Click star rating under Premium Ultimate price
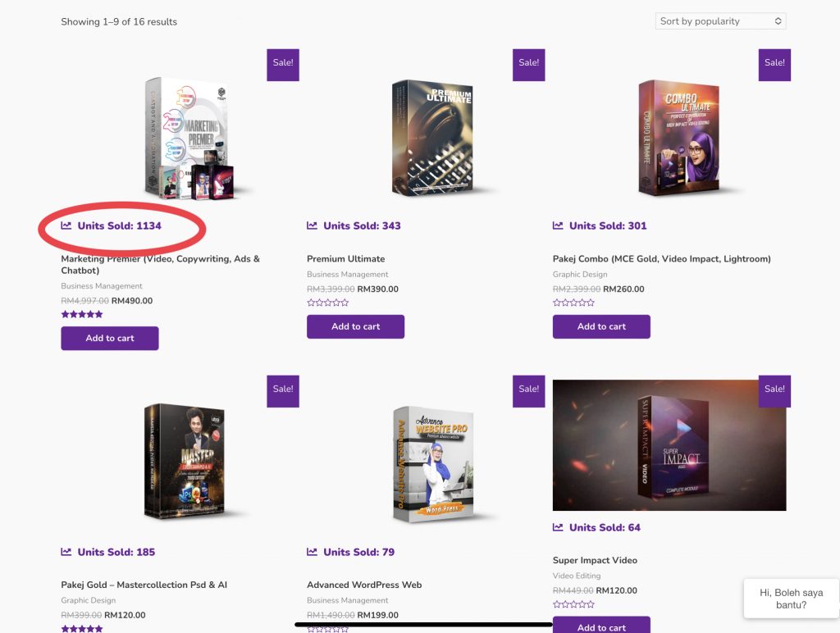840x633 pixels. pyautogui.click(x=327, y=303)
